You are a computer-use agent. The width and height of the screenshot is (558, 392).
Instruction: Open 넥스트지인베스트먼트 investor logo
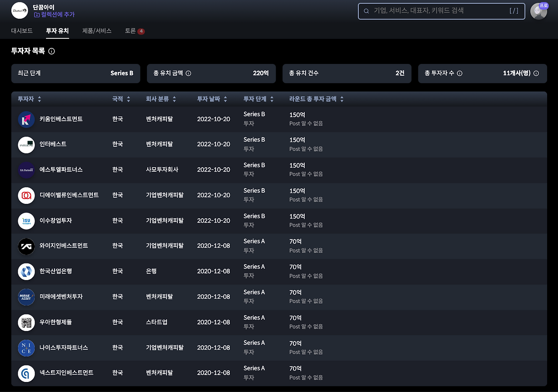tap(26, 373)
